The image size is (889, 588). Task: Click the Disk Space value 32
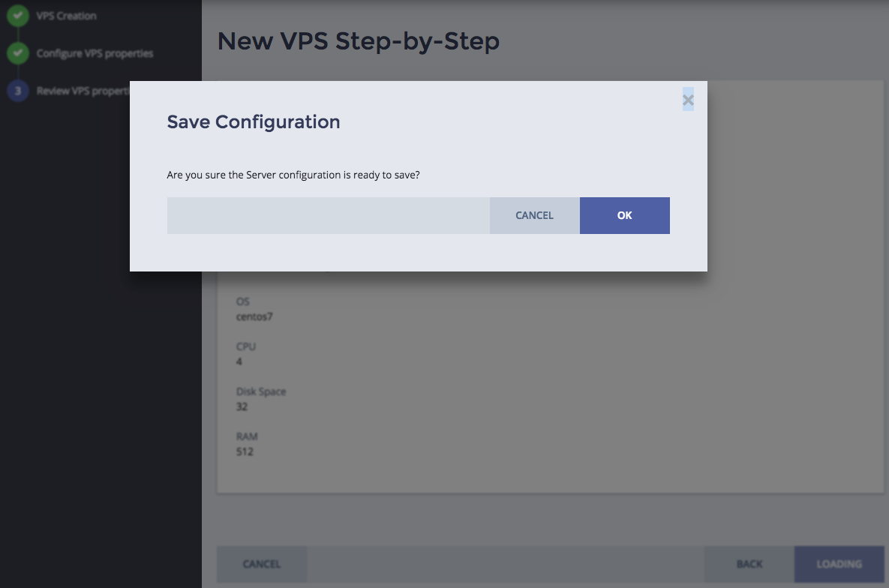[x=242, y=406]
